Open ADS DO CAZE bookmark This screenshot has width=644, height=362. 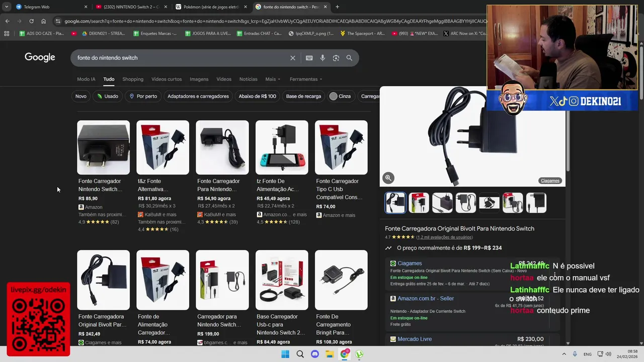tap(42, 34)
